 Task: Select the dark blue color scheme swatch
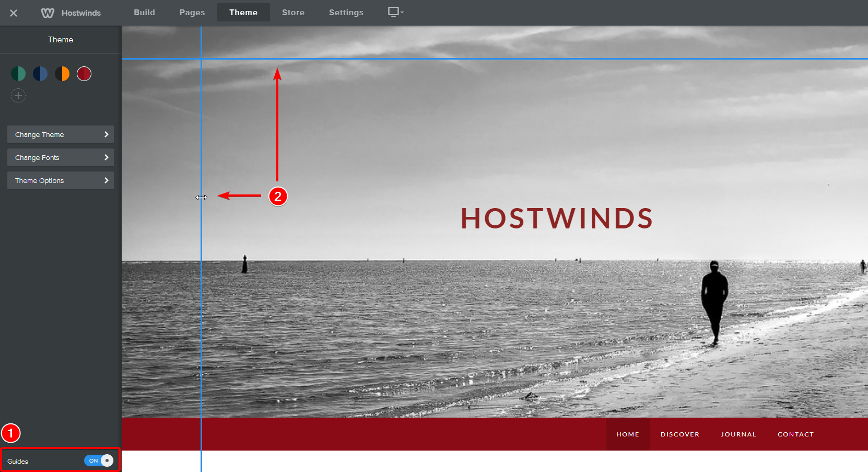[40, 74]
